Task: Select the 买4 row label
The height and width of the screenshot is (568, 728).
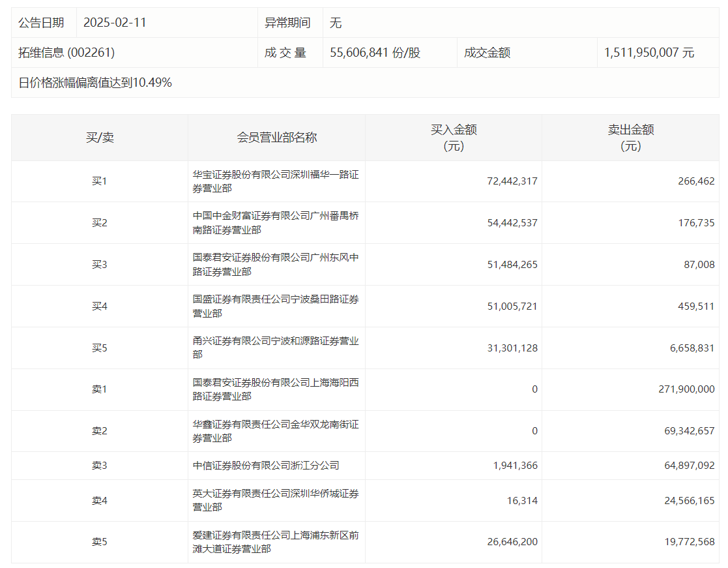Action: (99, 306)
